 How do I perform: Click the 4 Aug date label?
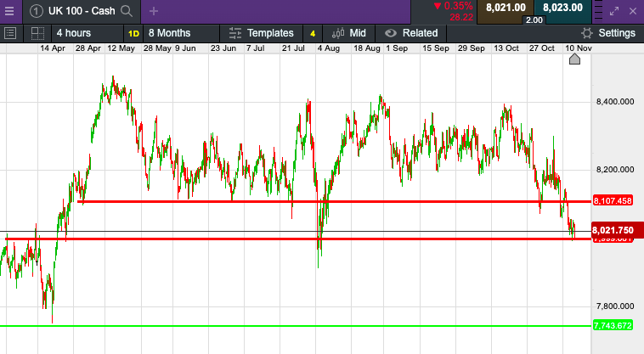[x=329, y=48]
